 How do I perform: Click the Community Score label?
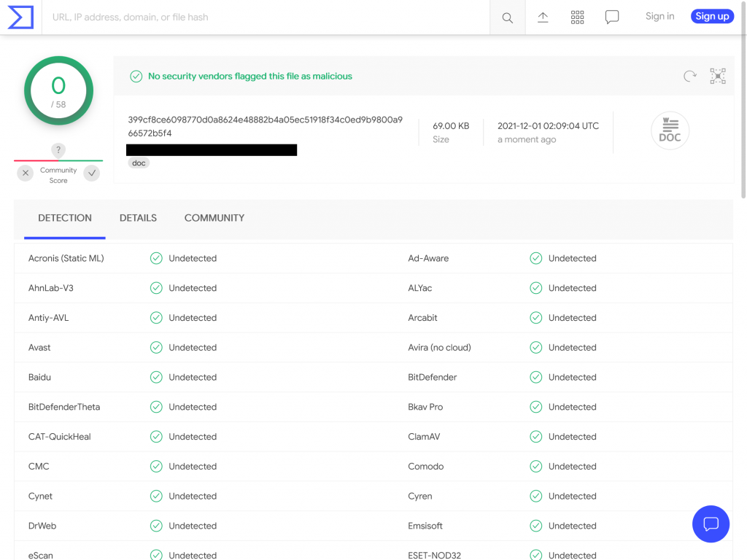[x=58, y=175]
